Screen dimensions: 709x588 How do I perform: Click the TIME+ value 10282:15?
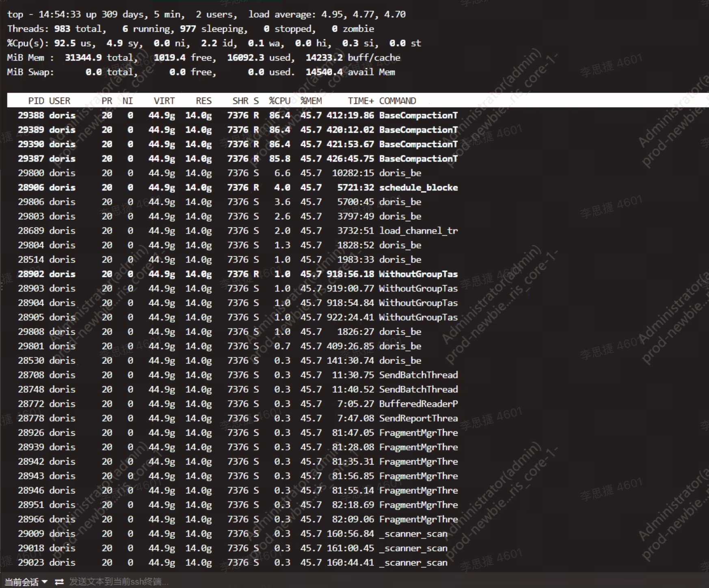[x=353, y=173]
